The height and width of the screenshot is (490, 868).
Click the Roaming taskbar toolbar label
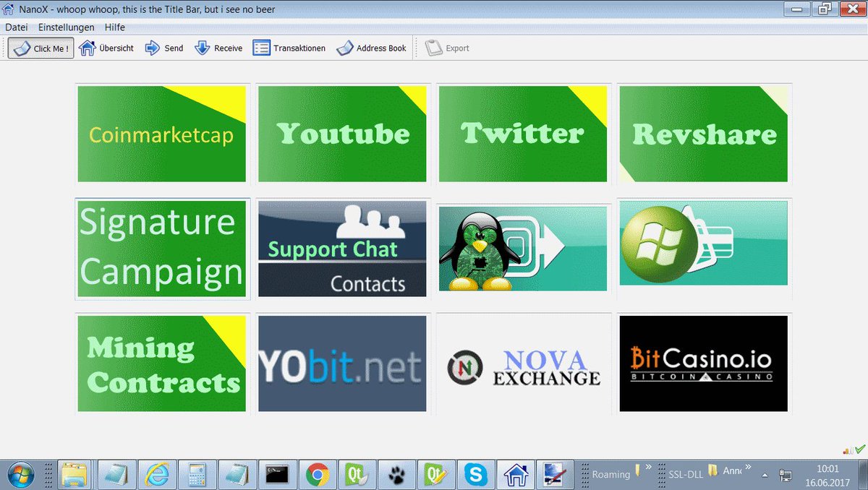pyautogui.click(x=611, y=475)
